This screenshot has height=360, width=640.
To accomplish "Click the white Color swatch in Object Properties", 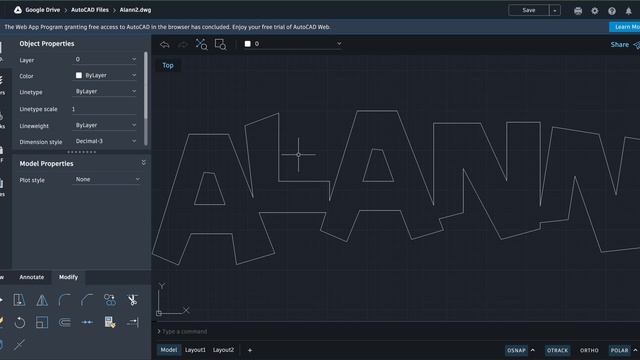I will tap(79, 76).
